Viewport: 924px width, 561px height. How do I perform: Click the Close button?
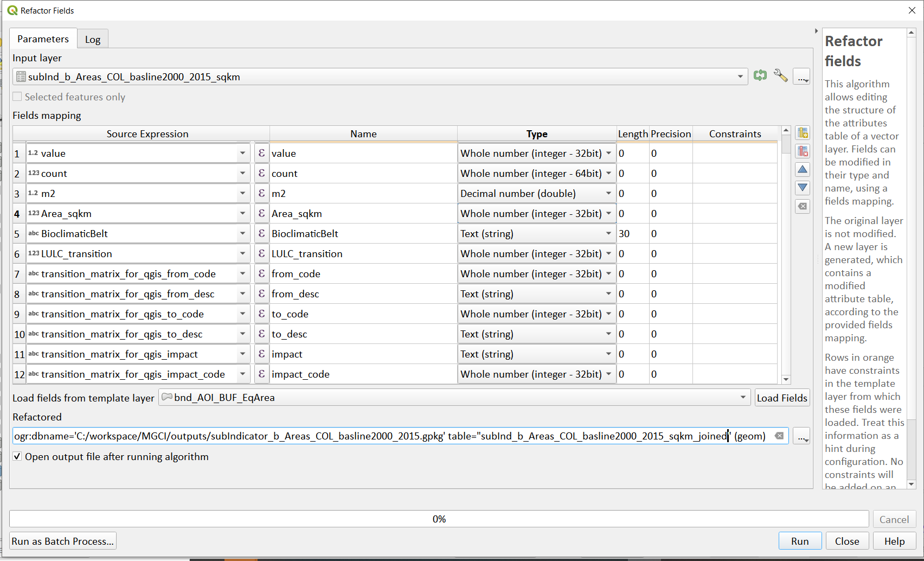(x=847, y=541)
